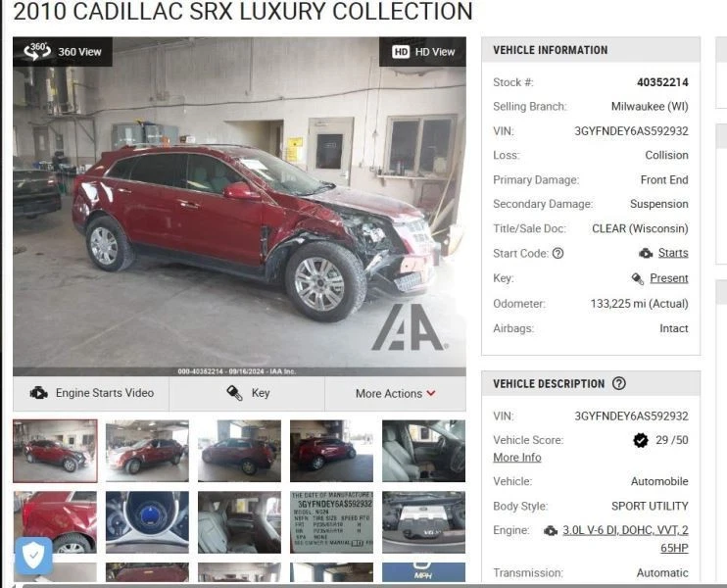Select the VIN manufacture label thumbnail

tap(331, 522)
